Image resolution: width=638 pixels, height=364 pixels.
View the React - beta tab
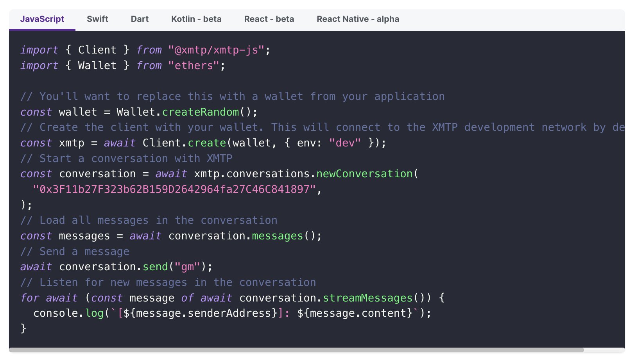[269, 19]
